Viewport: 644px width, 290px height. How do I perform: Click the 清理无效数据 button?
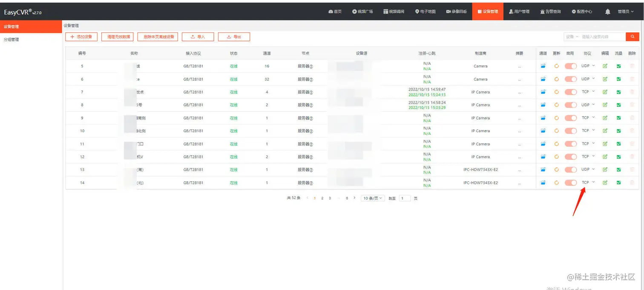point(118,37)
